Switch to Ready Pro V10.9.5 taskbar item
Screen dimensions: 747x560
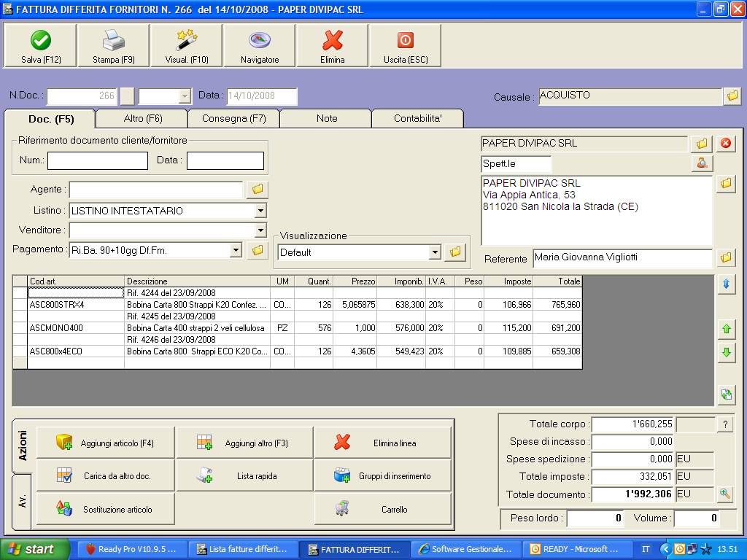pyautogui.click(x=131, y=549)
